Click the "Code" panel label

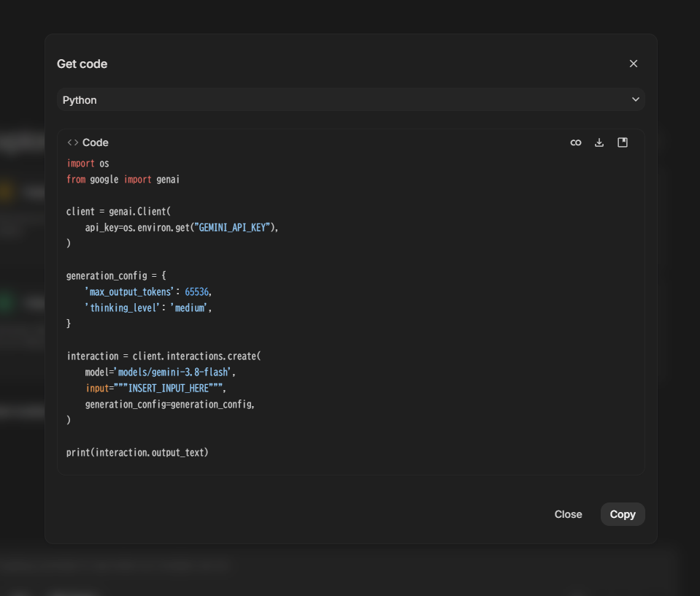(96, 142)
